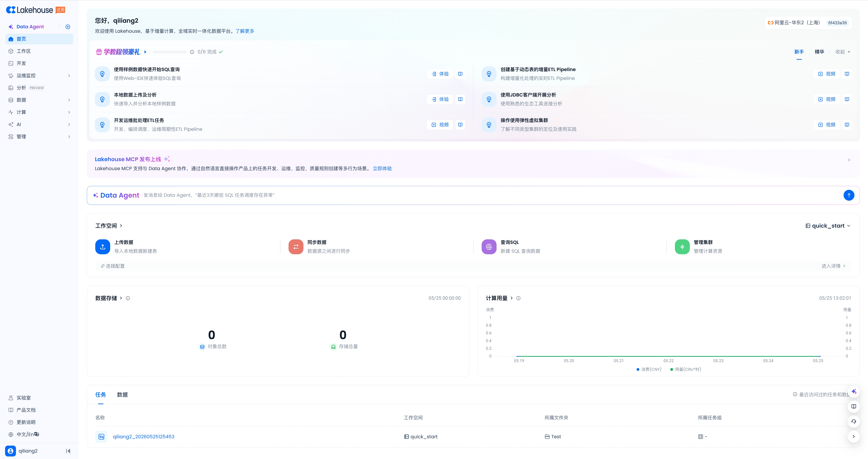Click the qiliang2 user avatar icon

(11, 451)
